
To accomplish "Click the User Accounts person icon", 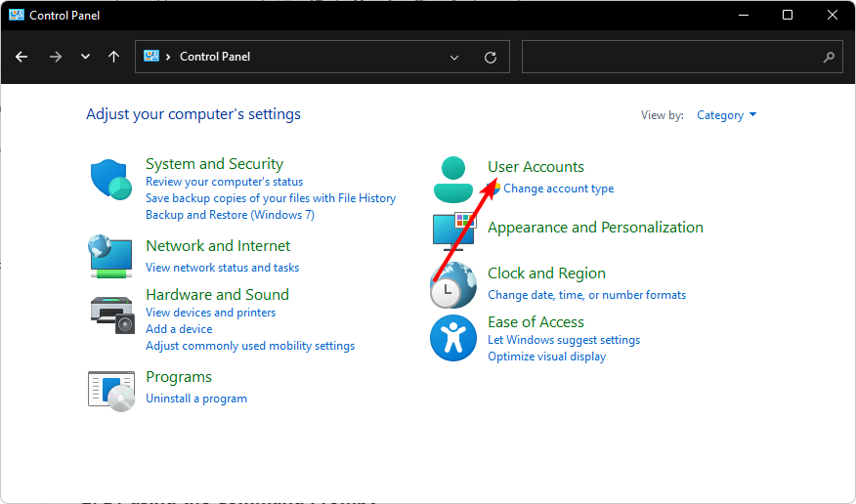I will pyautogui.click(x=452, y=180).
